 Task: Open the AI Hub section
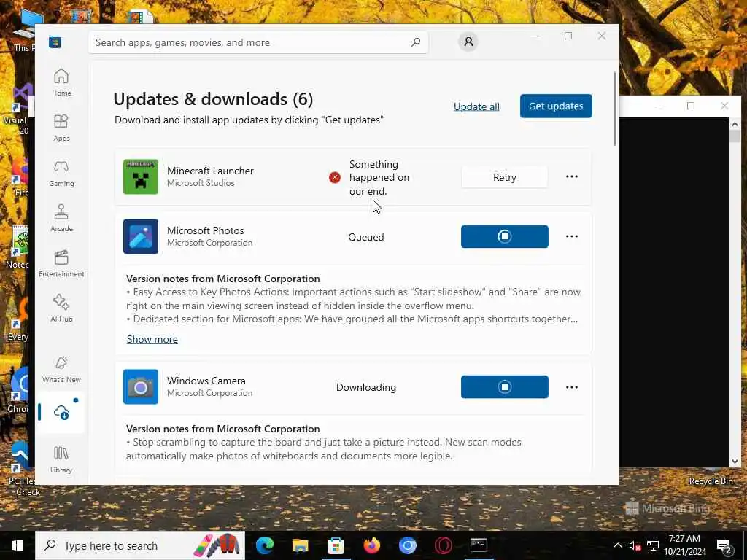click(x=61, y=308)
